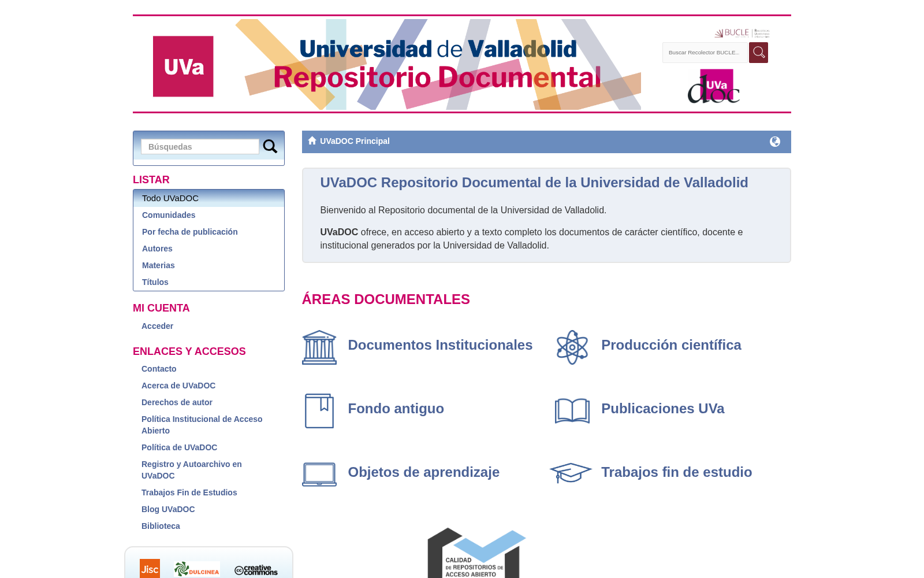Open Blog UVaDOC link
924x578 pixels.
(x=168, y=509)
